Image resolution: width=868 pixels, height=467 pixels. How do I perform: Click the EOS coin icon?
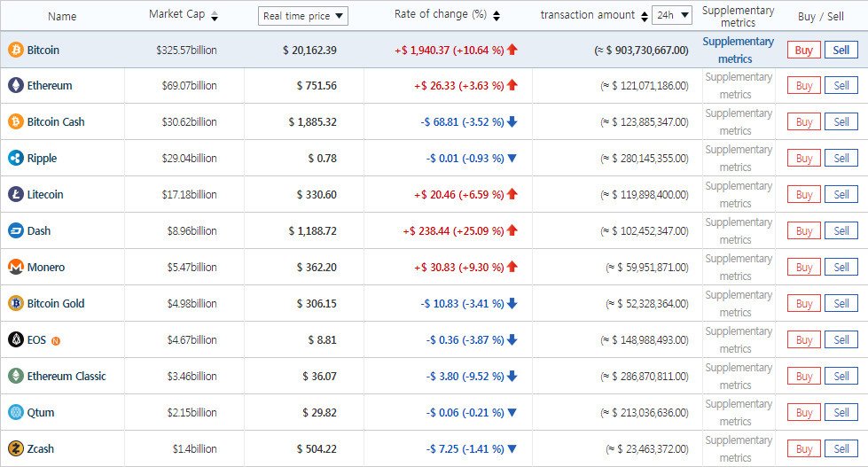(16, 340)
